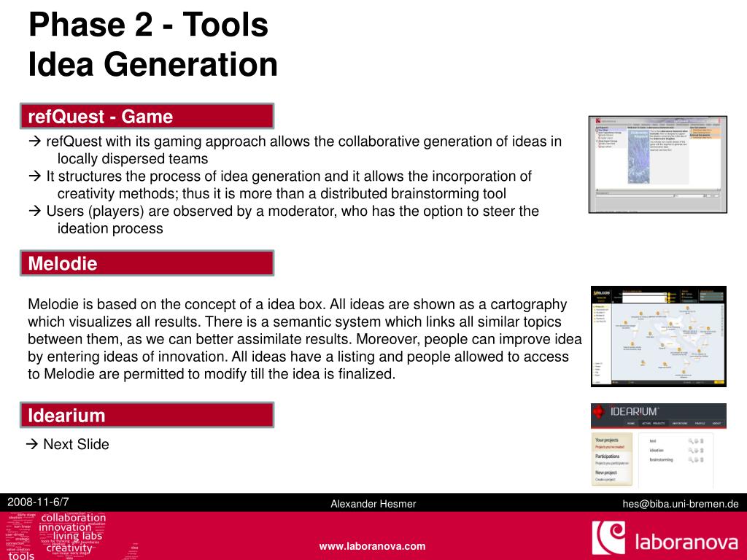Screen dimensions: 747x560
Task: Select ACTIVE PROJECTS in Idearium navigation
Action: pyautogui.click(x=653, y=424)
